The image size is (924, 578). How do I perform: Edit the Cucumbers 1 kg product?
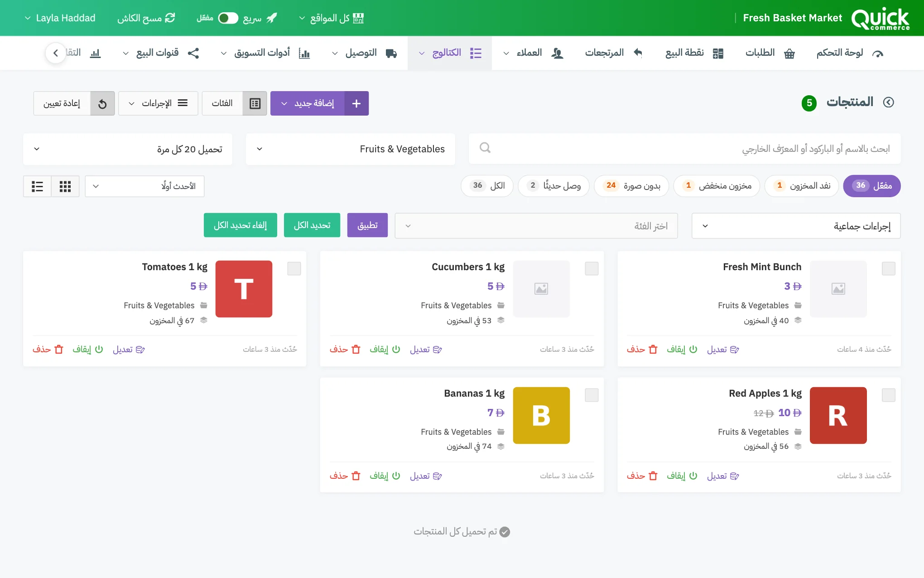pos(426,349)
